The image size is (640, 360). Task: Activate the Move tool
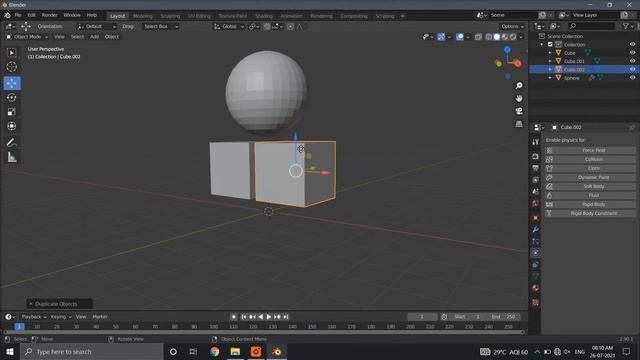tap(12, 83)
